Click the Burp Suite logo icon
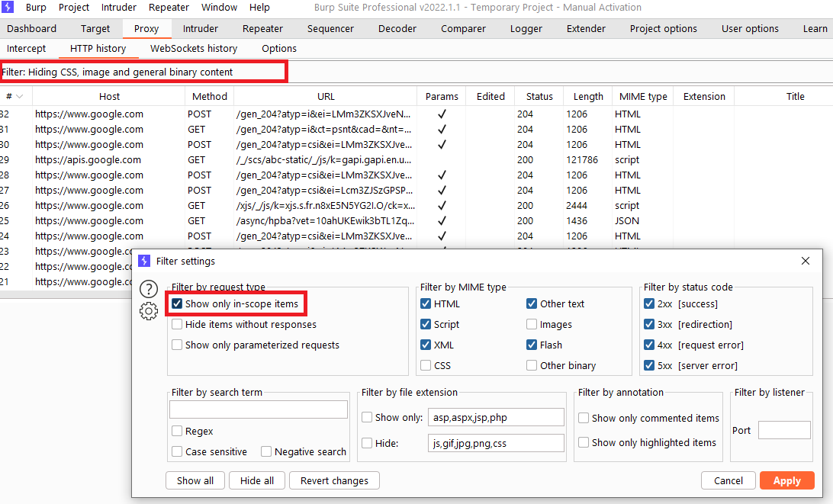Screen dimensions: 833x504 pos(8,8)
